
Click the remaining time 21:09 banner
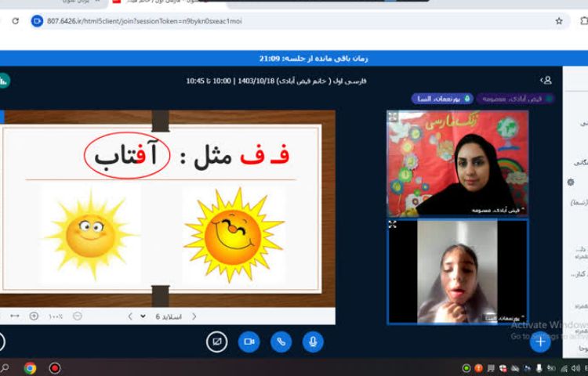pos(314,59)
